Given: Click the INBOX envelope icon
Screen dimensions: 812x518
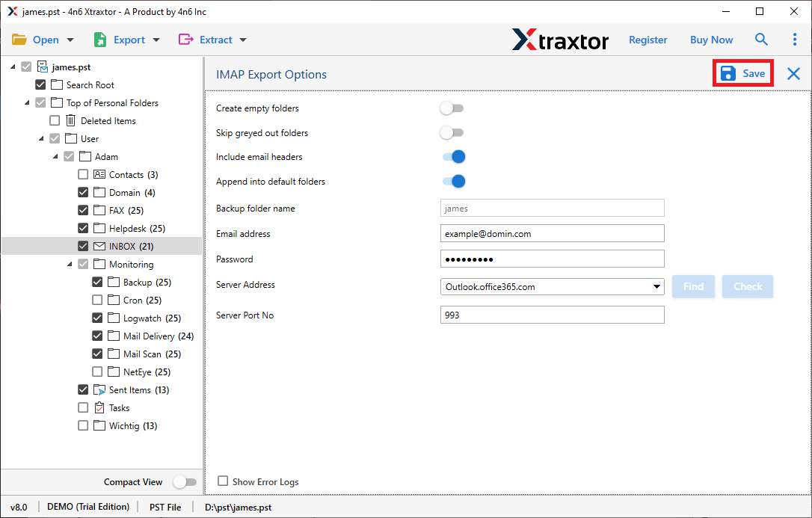Looking at the screenshot, I should [99, 247].
